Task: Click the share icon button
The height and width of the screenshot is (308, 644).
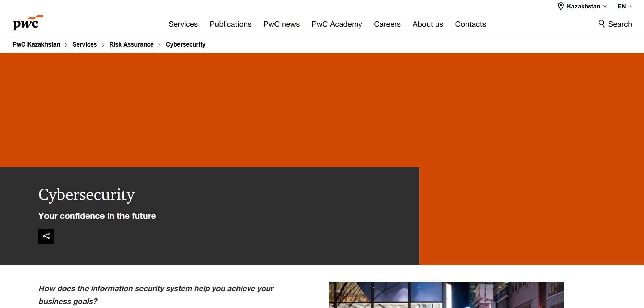Action: click(46, 236)
